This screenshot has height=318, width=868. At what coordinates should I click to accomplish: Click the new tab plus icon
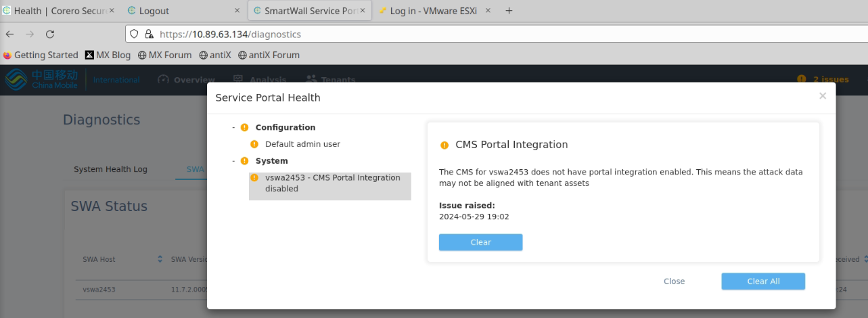click(509, 11)
